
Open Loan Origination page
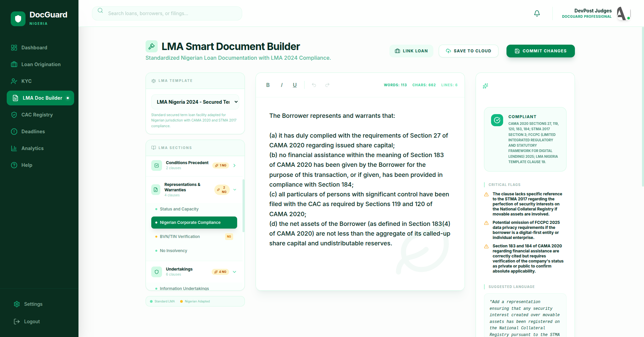40,64
